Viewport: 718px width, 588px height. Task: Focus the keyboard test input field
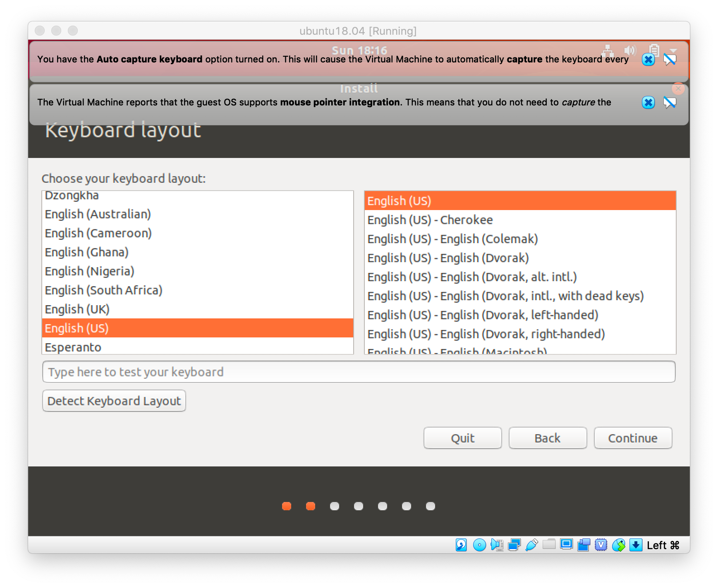pos(359,372)
